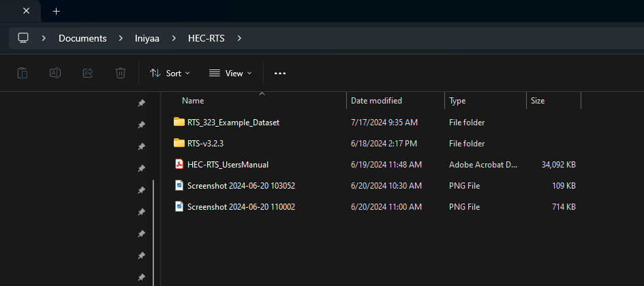Click the date 7/17/2024 9:35 AM
This screenshot has width=644, height=286.
coord(384,123)
